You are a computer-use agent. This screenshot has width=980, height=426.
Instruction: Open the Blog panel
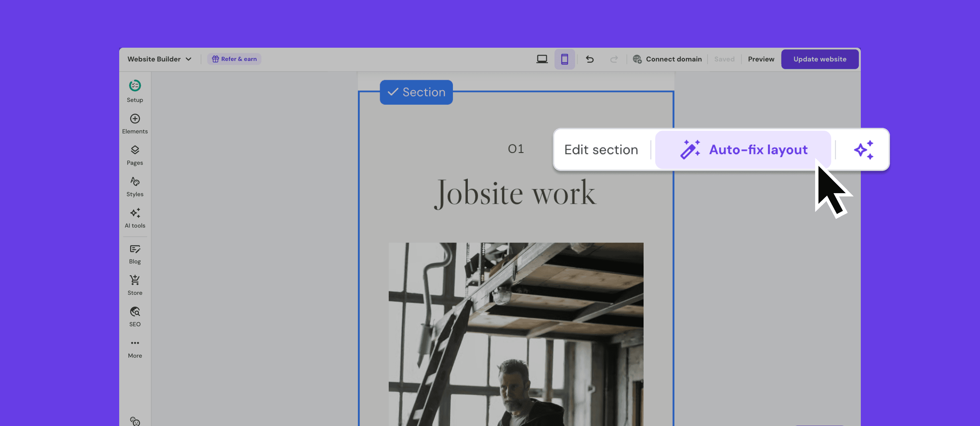135,250
